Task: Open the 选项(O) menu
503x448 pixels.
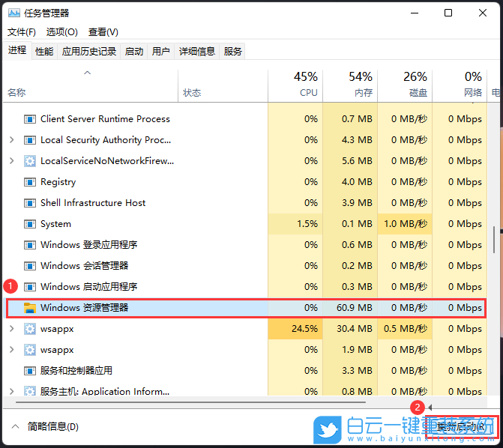Action: click(62, 32)
